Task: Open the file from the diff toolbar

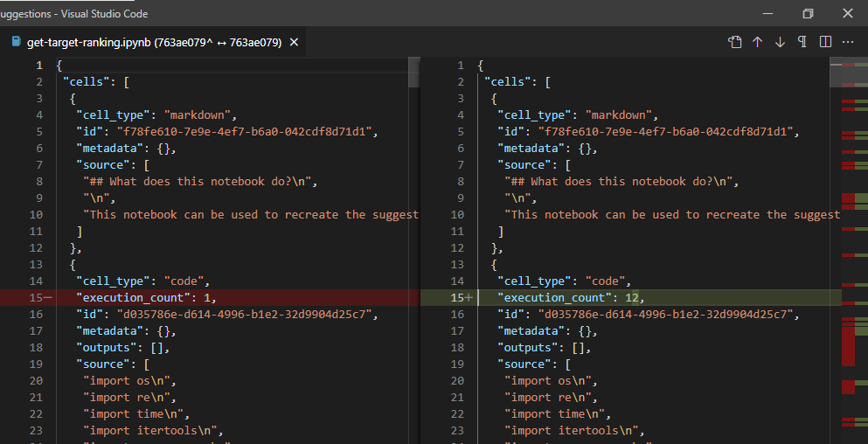Action: point(734,42)
